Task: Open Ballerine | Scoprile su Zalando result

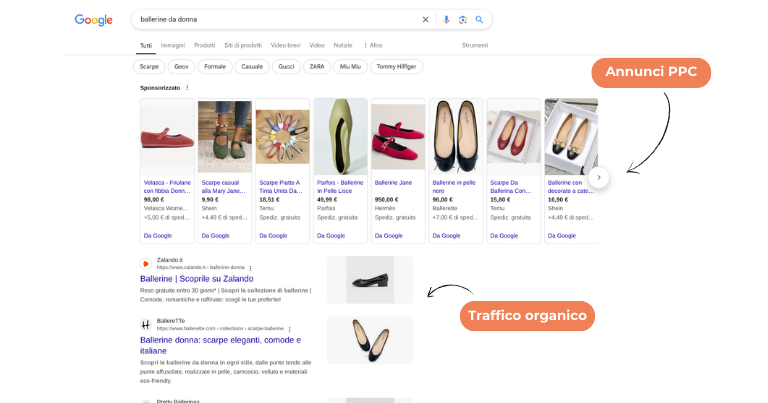Action: [197, 279]
